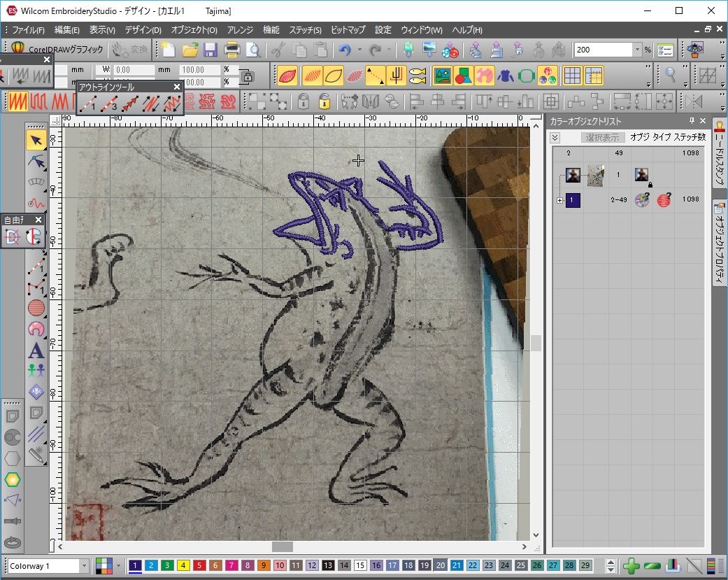Viewport: 728px width, 580px height.
Task: Open the zoom tool toolbar options arrow
Action: point(685,85)
